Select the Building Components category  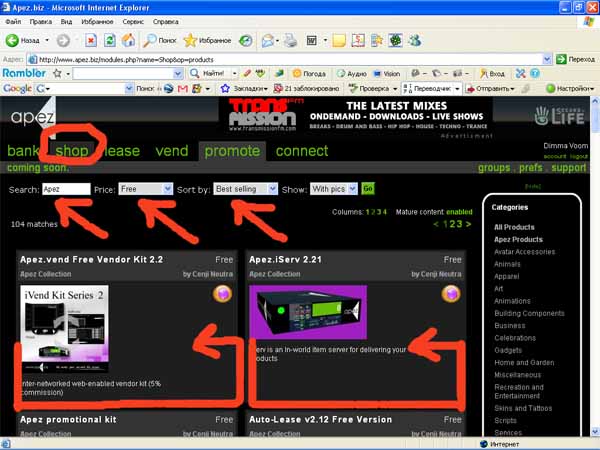pos(529,313)
